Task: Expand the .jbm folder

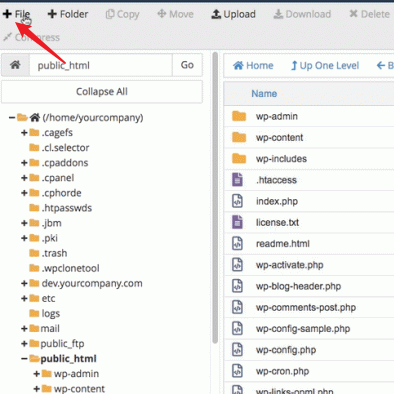Action: (24, 223)
